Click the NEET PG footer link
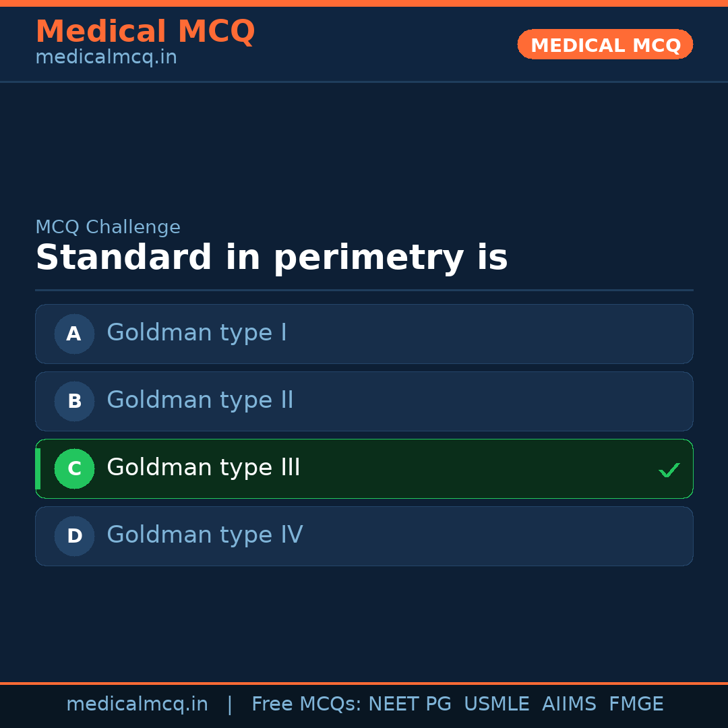This screenshot has height=728, width=728. coord(409,703)
